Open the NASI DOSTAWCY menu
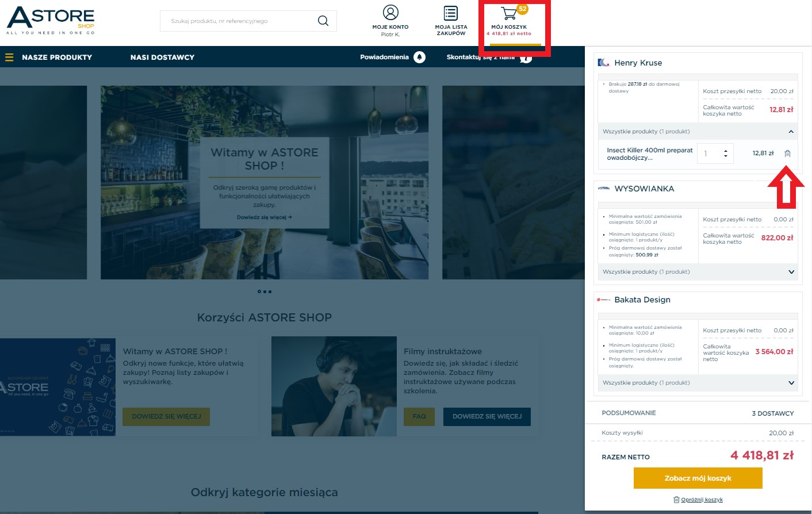This screenshot has width=812, height=514. [x=162, y=57]
